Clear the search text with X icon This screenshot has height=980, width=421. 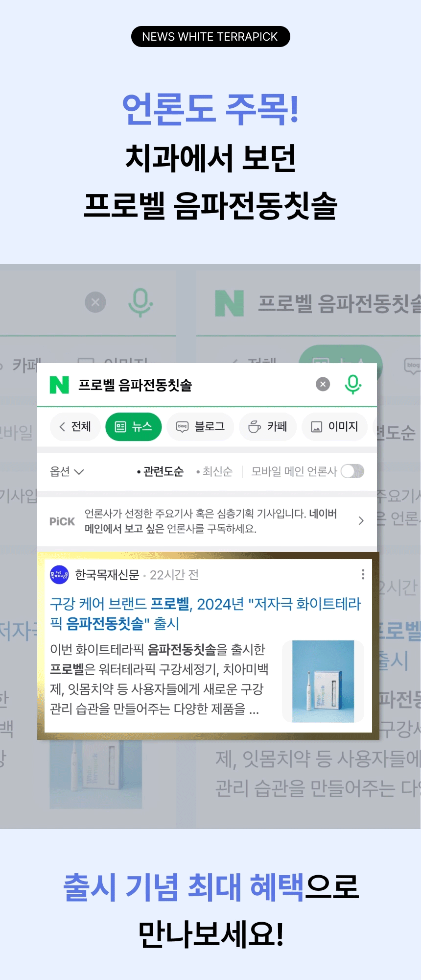(323, 384)
